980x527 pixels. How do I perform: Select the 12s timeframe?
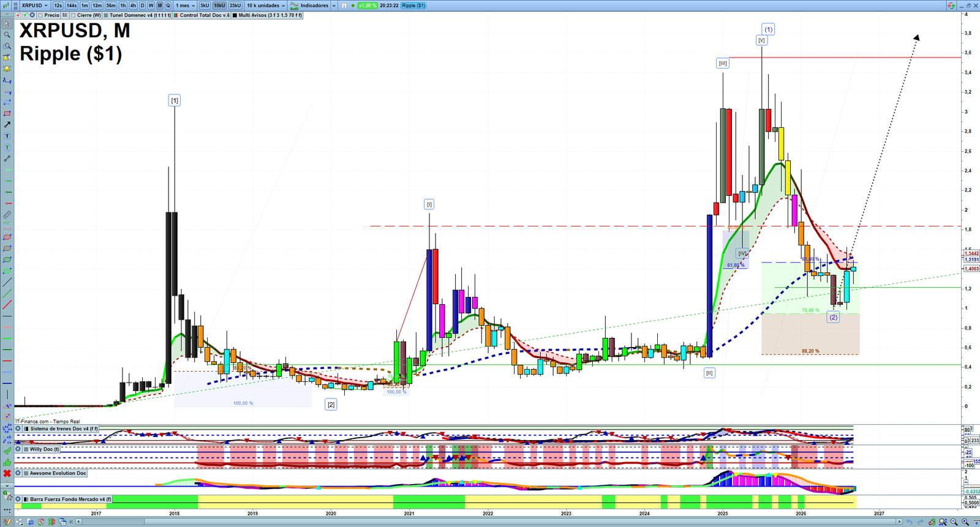click(x=58, y=6)
